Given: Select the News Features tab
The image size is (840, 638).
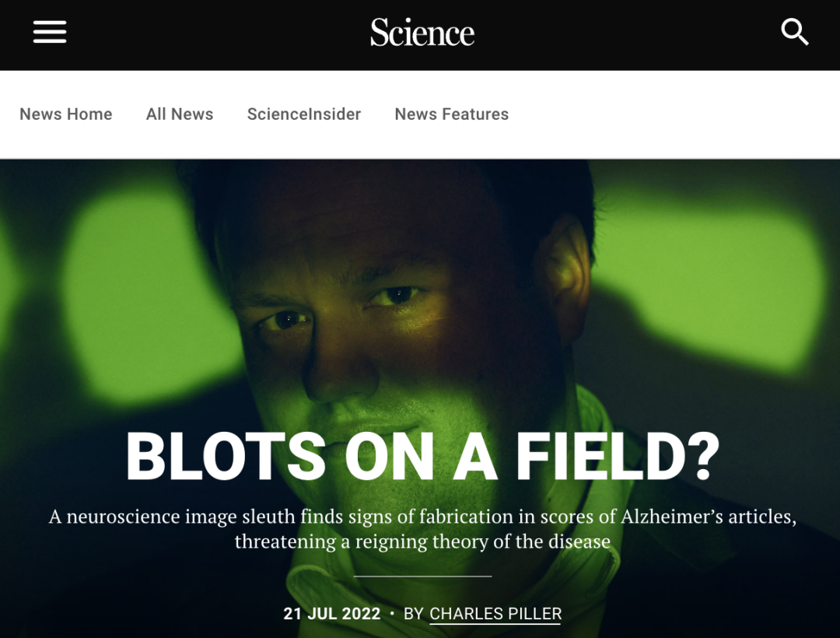Looking at the screenshot, I should tap(451, 114).
